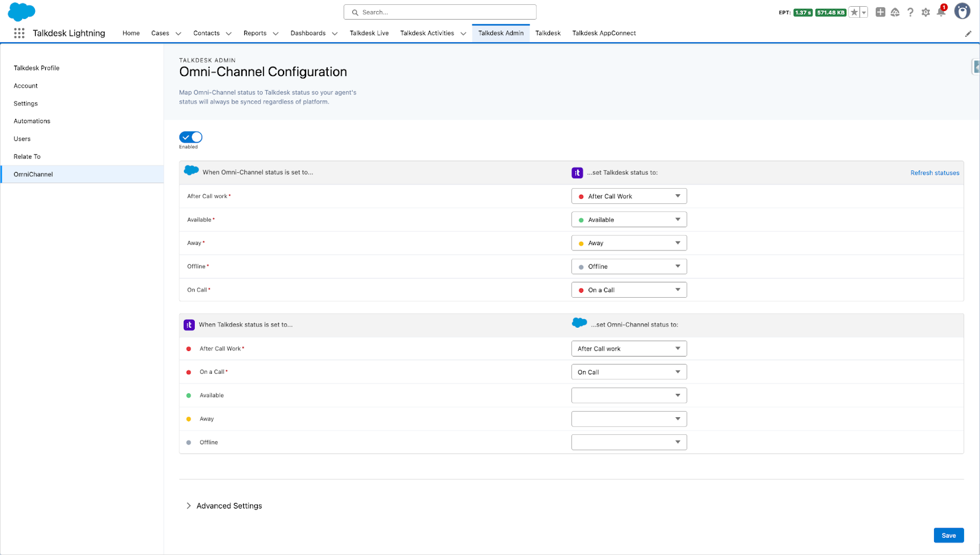Go to the Home tab
This screenshot has width=980, height=555.
click(x=131, y=33)
